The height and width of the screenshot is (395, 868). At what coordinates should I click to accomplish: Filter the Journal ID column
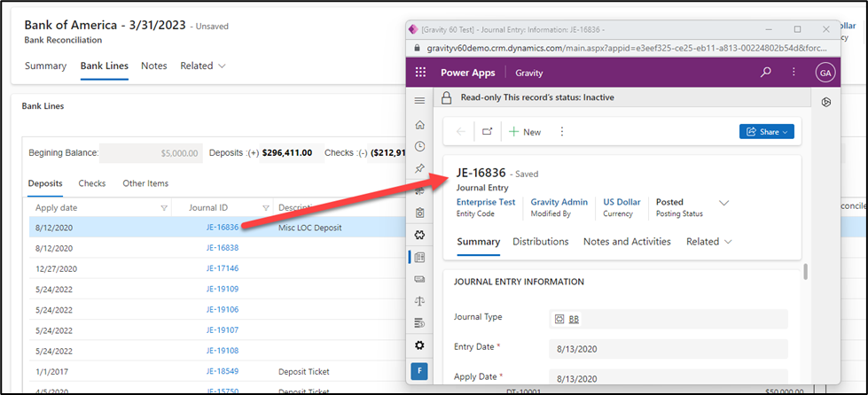click(x=266, y=208)
